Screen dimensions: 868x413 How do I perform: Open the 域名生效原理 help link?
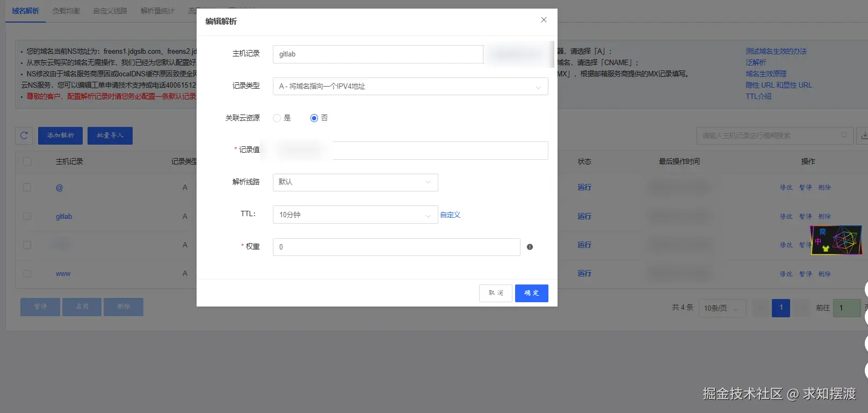pyautogui.click(x=766, y=74)
